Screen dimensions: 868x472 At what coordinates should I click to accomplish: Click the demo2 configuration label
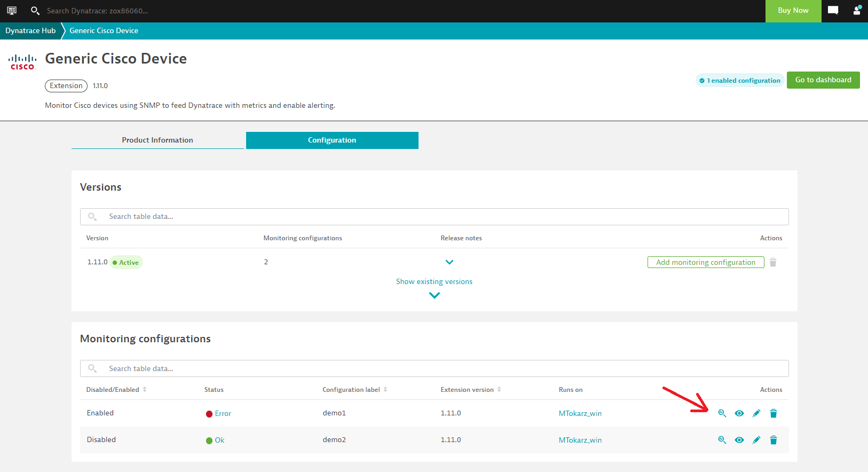[x=334, y=440]
